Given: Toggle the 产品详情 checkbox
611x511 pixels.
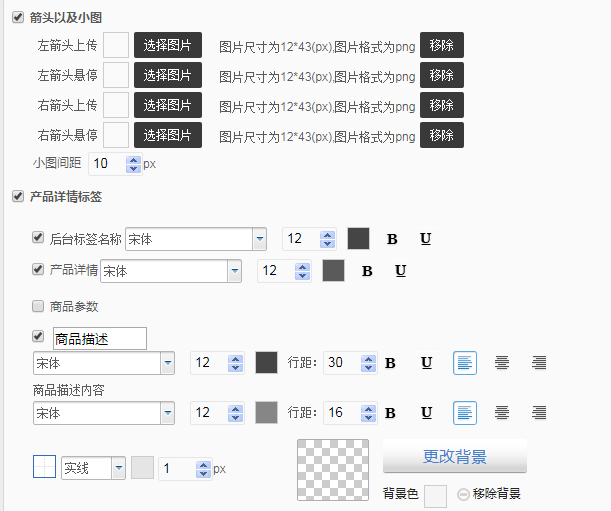Looking at the screenshot, I should coord(38,268).
